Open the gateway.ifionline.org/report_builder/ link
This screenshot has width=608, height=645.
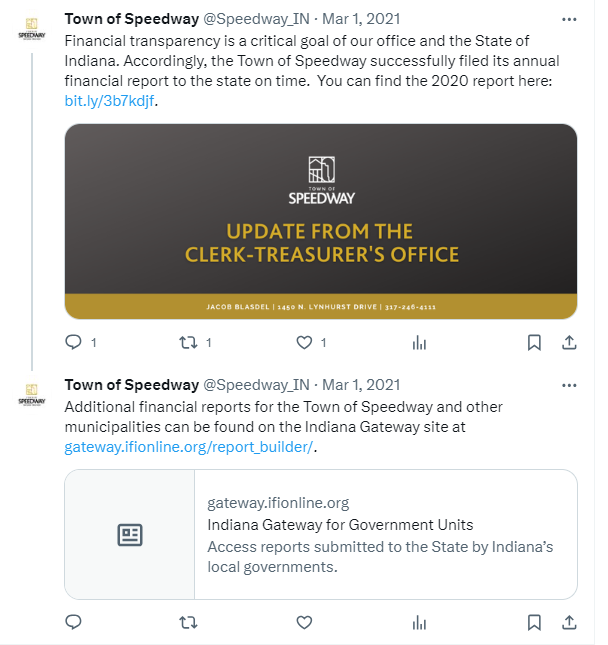click(189, 447)
